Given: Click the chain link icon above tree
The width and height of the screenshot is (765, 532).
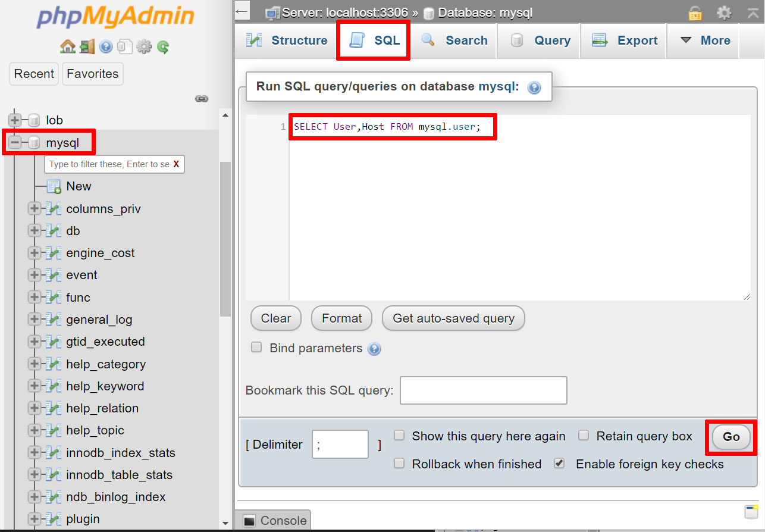Looking at the screenshot, I should pyautogui.click(x=202, y=99).
